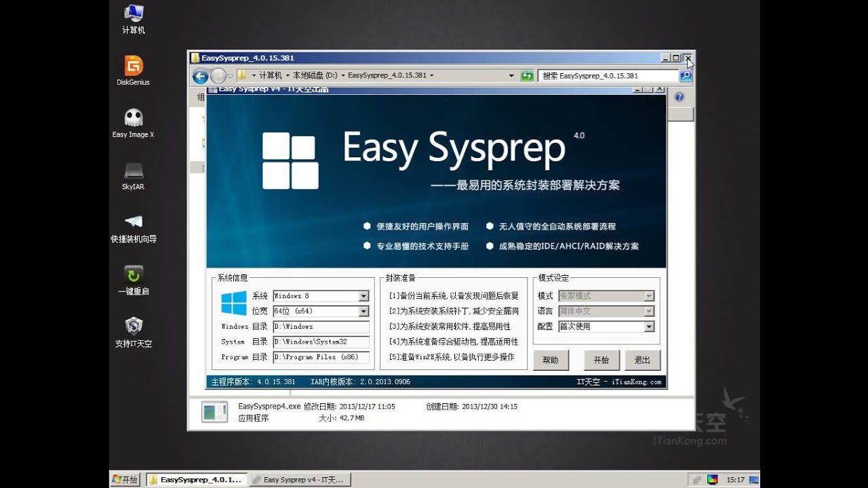The width and height of the screenshot is (868, 488).
Task: Open the recent pages dropdown next to navigation buttons
Action: point(231,76)
